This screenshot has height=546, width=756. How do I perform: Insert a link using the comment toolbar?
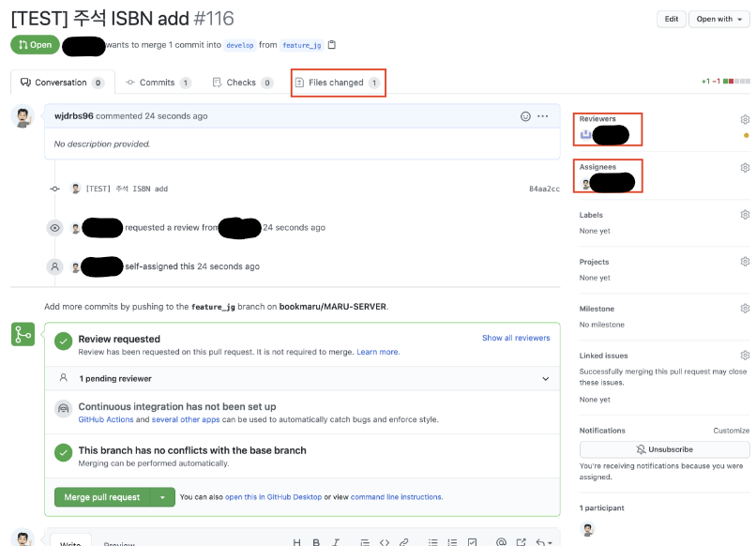(403, 541)
